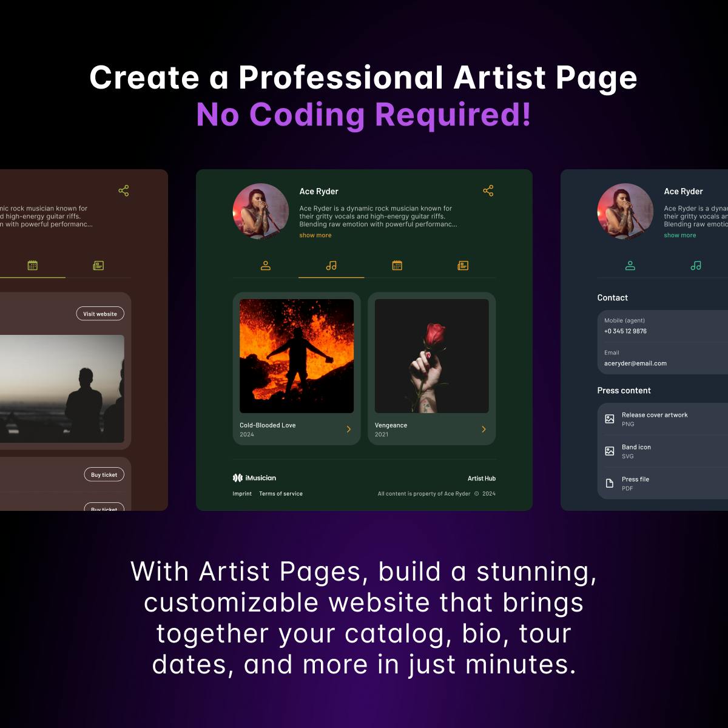Viewport: 728px width, 728px height.
Task: Select the music note tab on green card
Action: [331, 266]
